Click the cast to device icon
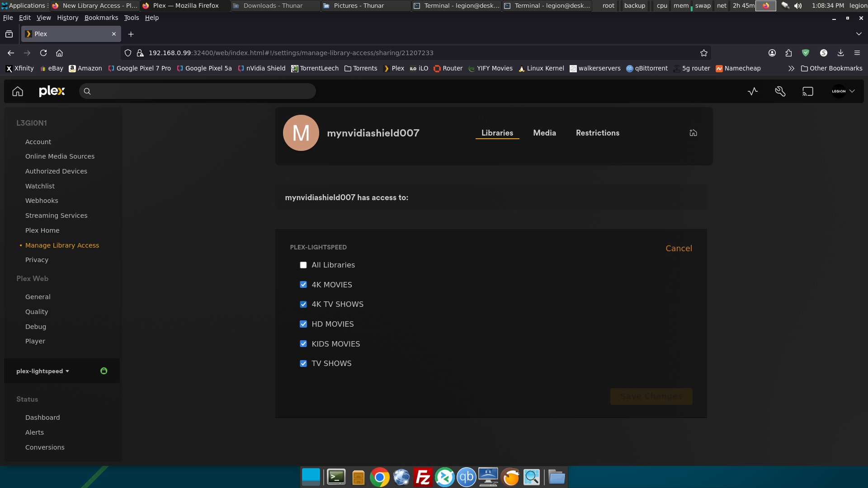The height and width of the screenshot is (488, 868). (808, 91)
